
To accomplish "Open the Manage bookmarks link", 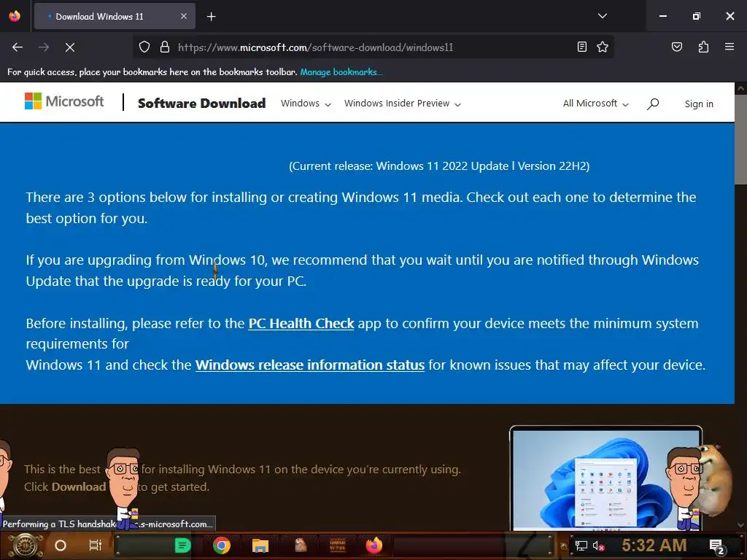I will tap(341, 72).
